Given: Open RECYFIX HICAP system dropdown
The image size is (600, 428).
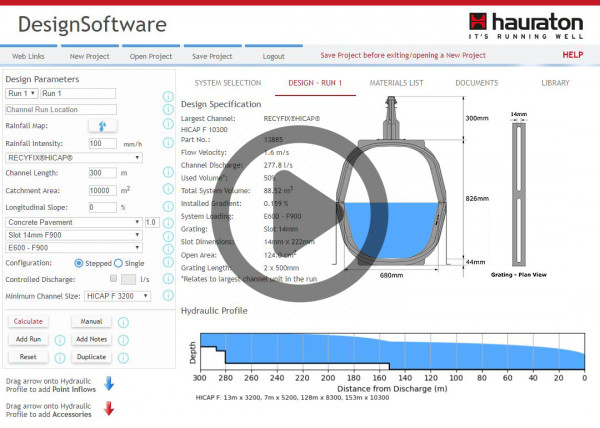Looking at the screenshot, I should (x=74, y=158).
